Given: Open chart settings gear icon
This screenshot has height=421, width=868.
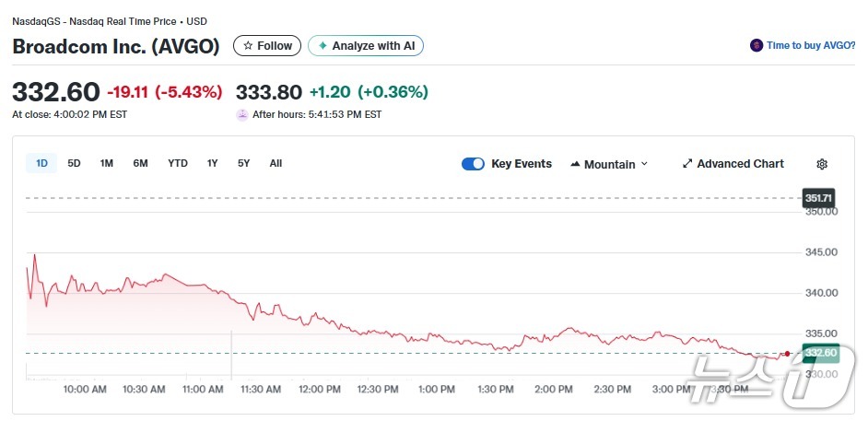Looking at the screenshot, I should pyautogui.click(x=822, y=164).
